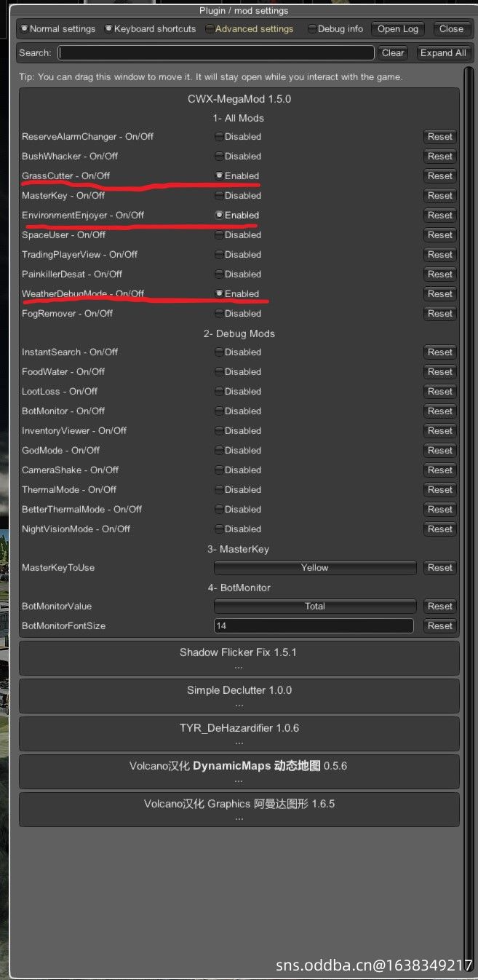Screen dimensions: 478x980
Task: Reset the FogRemover setting
Action: (x=440, y=314)
